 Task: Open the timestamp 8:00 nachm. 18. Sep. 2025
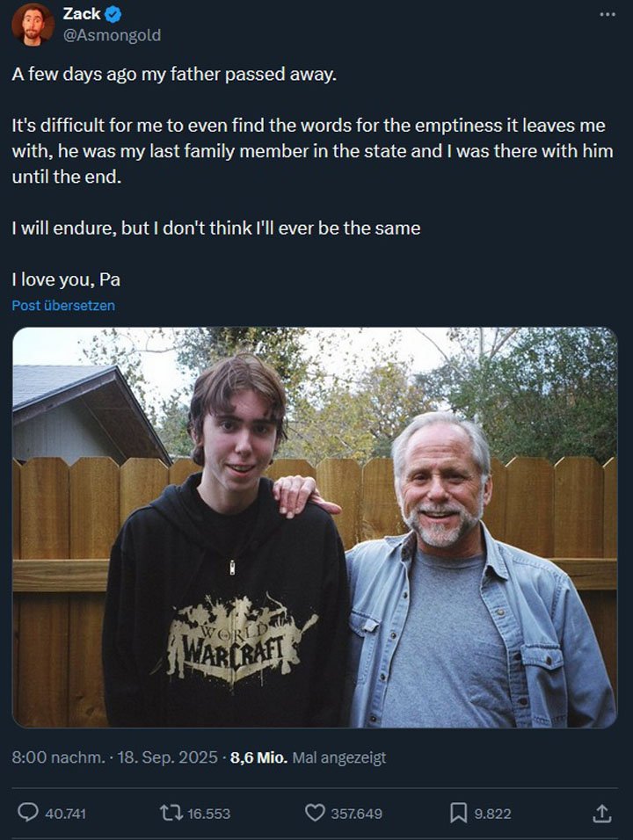pos(114,757)
